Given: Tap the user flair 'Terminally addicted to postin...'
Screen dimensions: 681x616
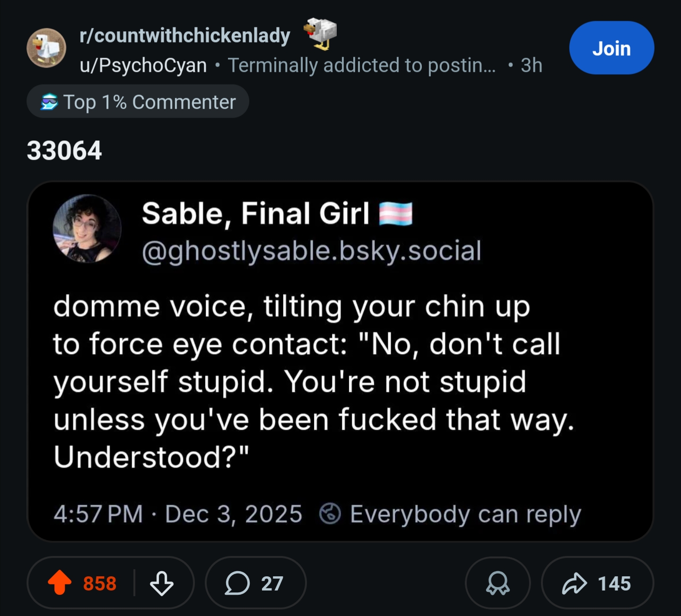Looking at the screenshot, I should tap(362, 65).
